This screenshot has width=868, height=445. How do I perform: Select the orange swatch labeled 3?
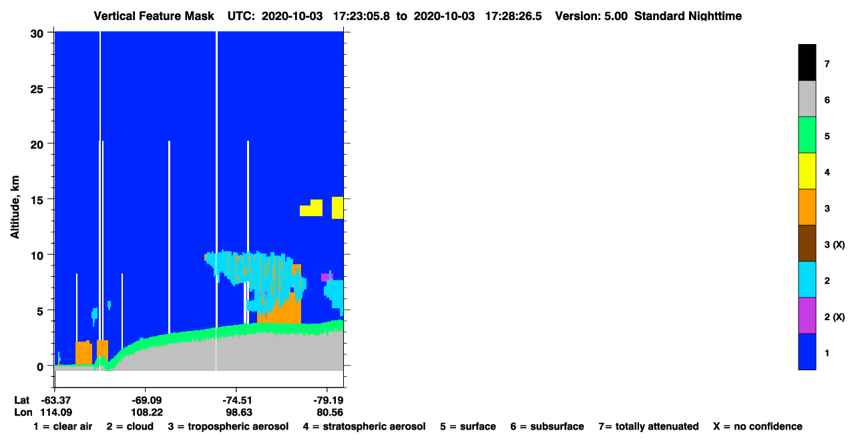[x=807, y=207]
